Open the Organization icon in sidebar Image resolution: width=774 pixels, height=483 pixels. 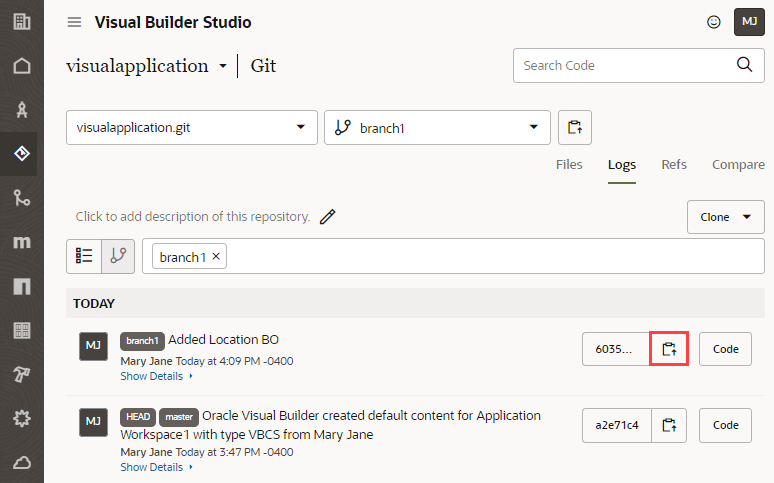coord(22,21)
